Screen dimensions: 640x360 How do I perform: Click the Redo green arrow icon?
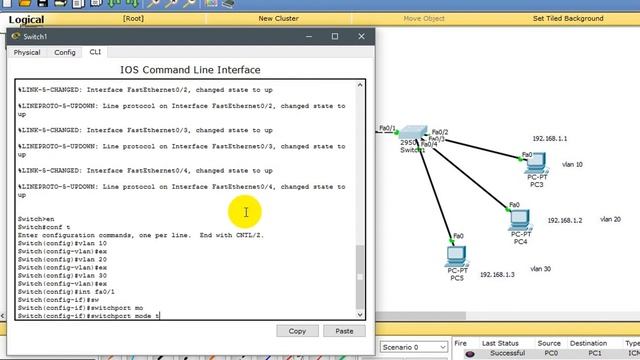click(132, 4)
